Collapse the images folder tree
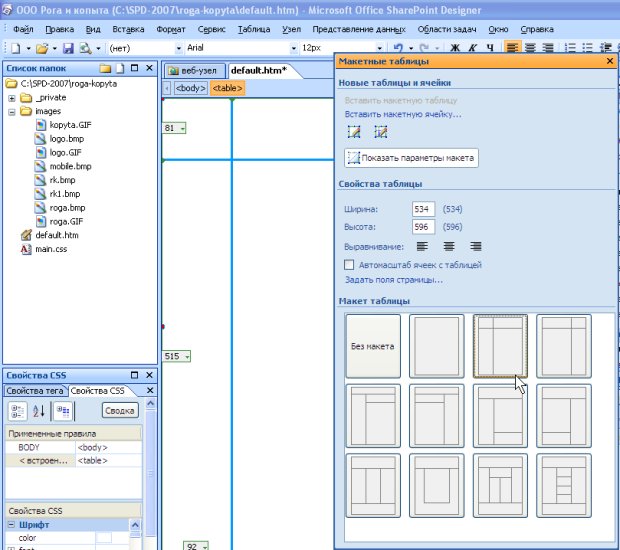This screenshot has height=550, width=620. (x=12, y=112)
